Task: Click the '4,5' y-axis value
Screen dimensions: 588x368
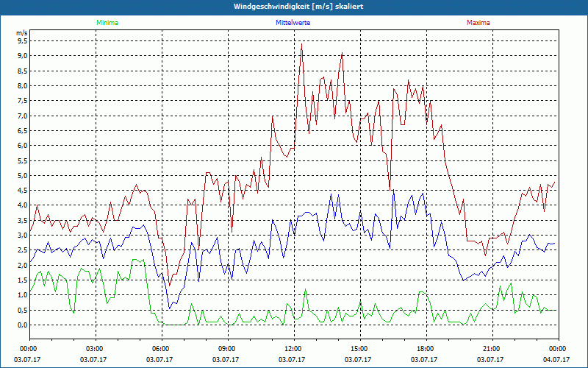Action: coord(23,191)
